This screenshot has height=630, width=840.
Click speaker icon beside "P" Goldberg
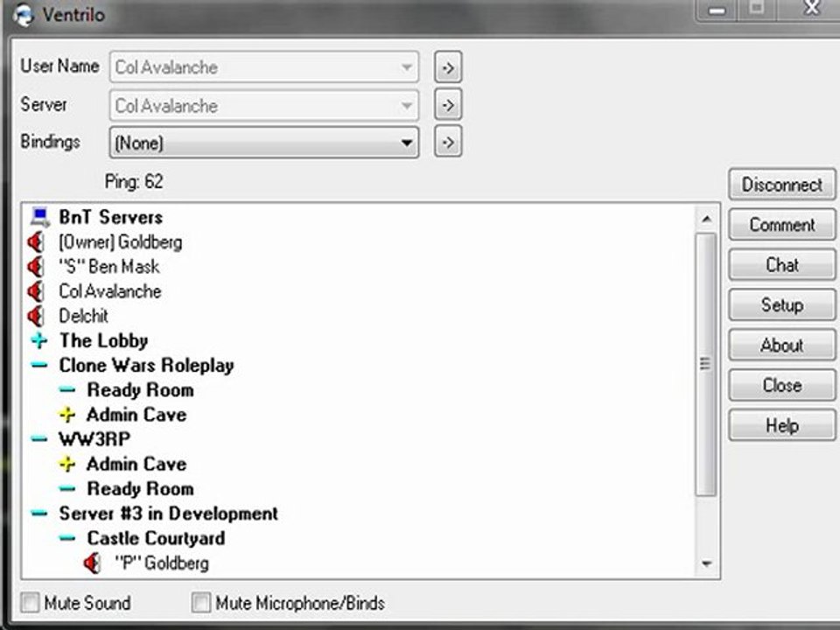[92, 563]
